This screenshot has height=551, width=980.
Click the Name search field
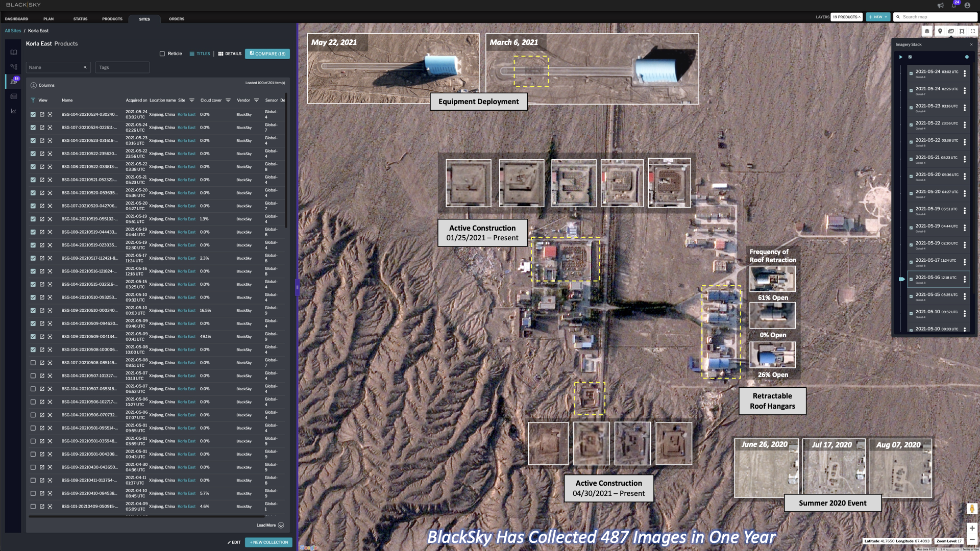[58, 67]
